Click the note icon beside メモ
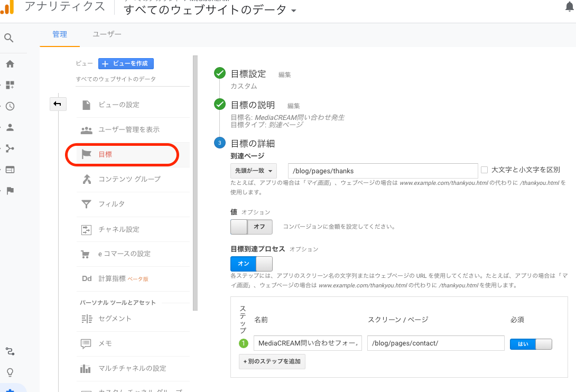 click(86, 344)
